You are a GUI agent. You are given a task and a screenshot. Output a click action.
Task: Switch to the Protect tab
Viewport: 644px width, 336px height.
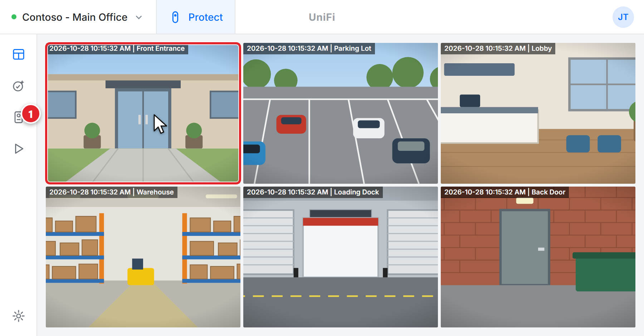click(x=196, y=17)
